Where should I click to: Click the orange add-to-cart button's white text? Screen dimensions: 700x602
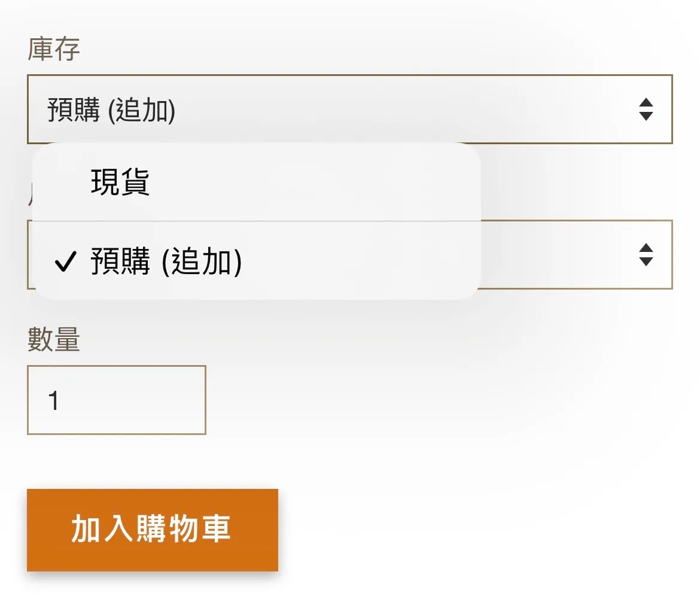151,529
